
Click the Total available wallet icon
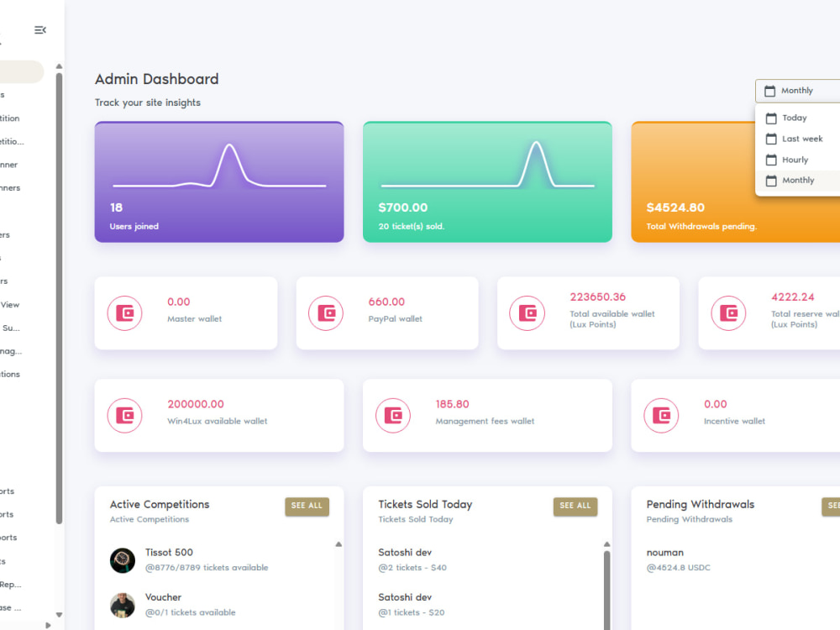point(528,312)
